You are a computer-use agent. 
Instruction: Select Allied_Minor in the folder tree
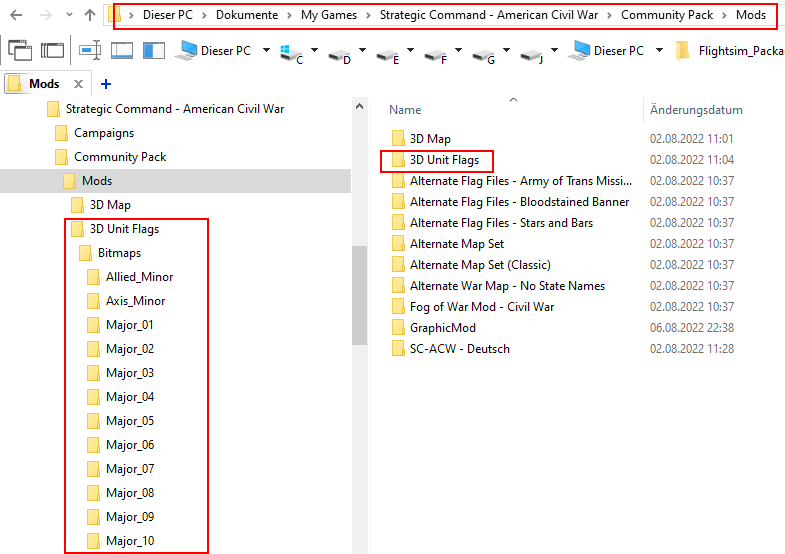coord(130,277)
